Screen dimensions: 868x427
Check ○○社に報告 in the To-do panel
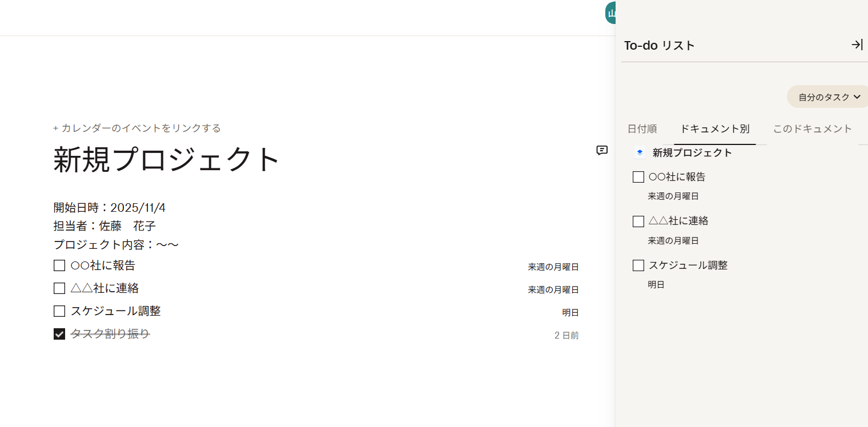[638, 176]
